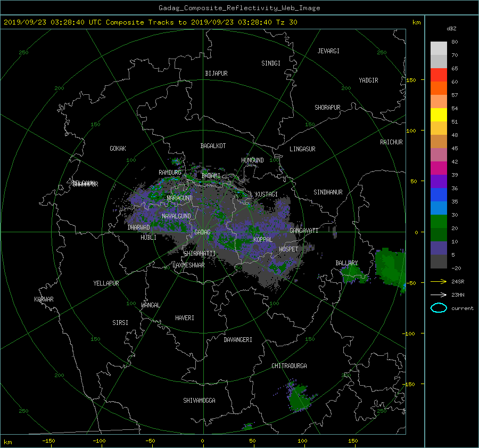
Task: Pick the red 60-65 dBZ color swatch
Action: [x=439, y=75]
